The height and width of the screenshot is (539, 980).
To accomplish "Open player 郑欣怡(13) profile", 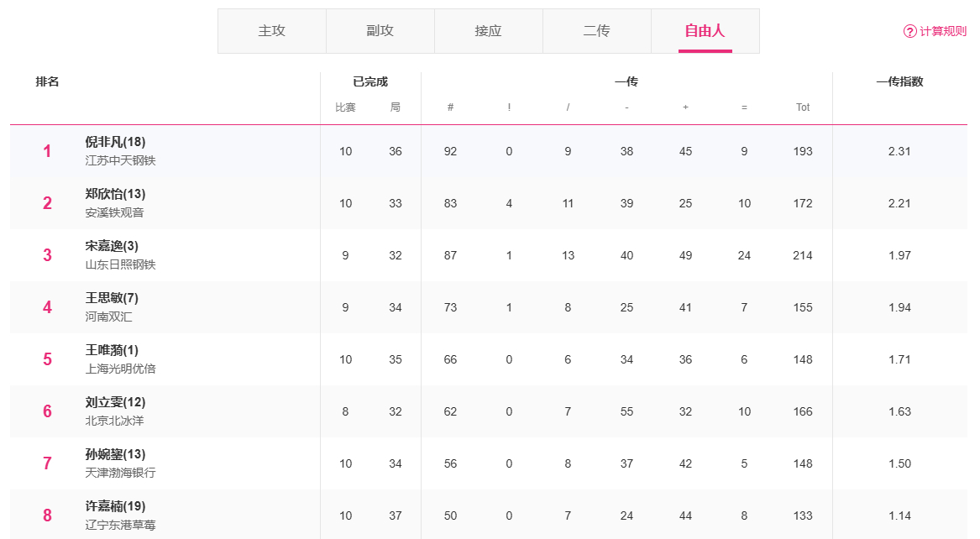I will pos(115,194).
